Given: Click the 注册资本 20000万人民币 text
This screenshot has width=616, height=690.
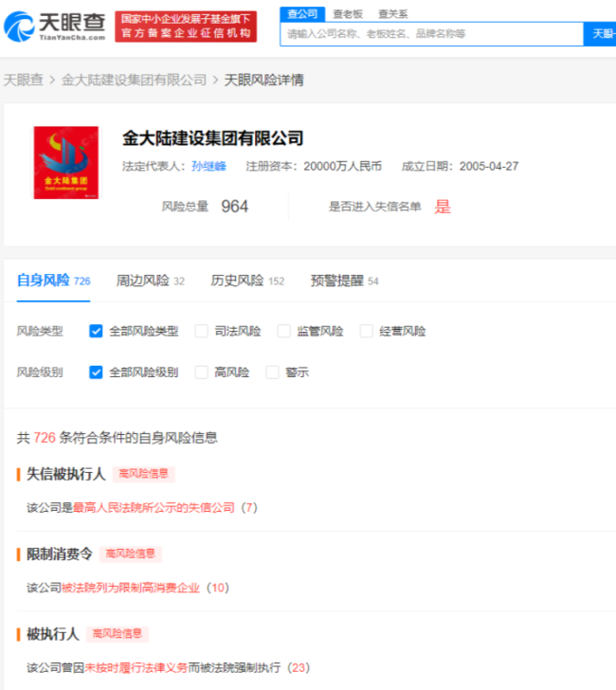Looking at the screenshot, I should point(314,167).
